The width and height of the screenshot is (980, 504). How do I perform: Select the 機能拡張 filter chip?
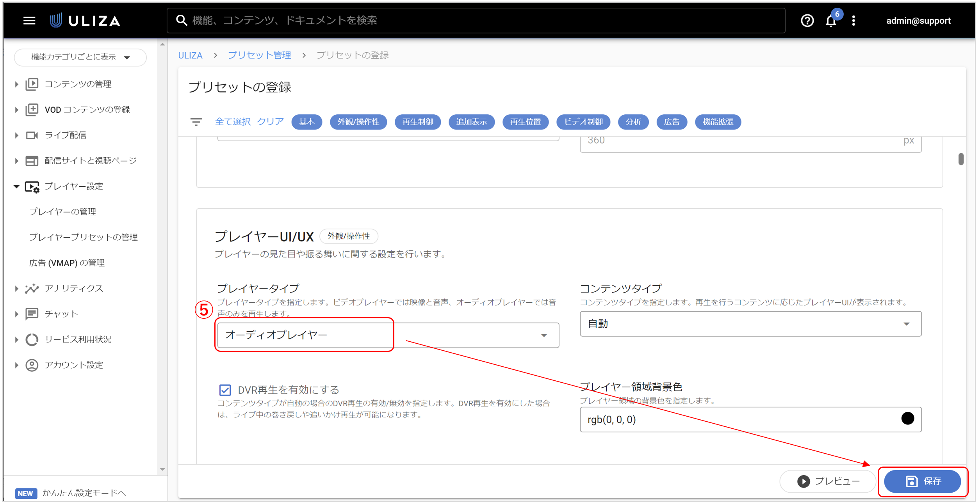[x=718, y=122]
